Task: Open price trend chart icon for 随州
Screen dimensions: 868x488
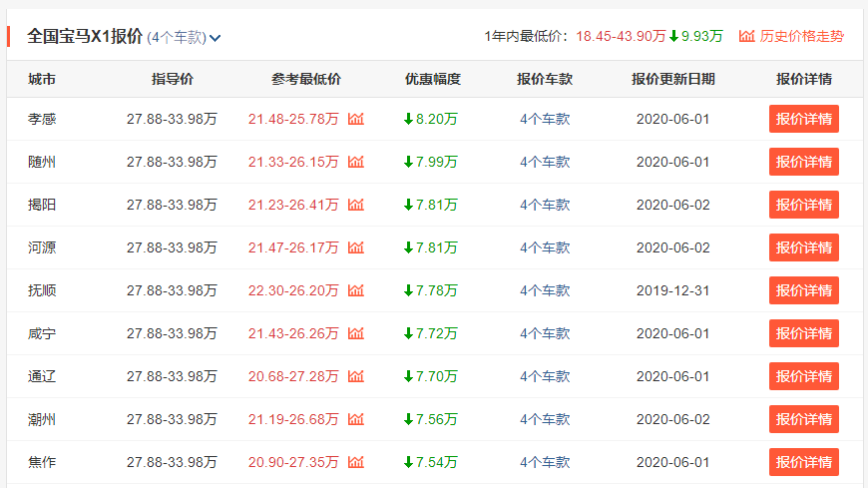Action: [356, 162]
